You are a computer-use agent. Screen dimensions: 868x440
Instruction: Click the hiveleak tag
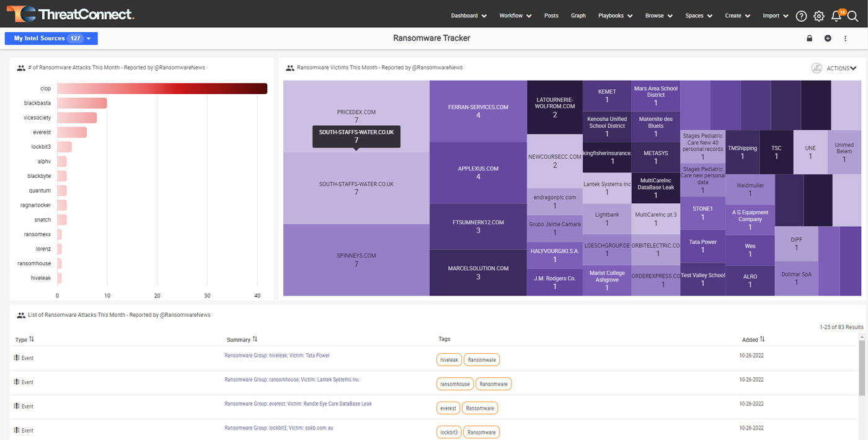point(449,359)
